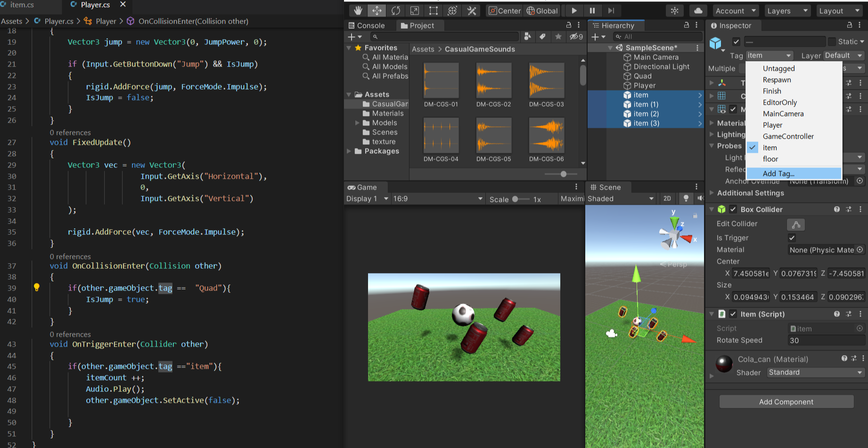
Task: Toggle the Is Trigger checkbox
Action: coord(792,238)
